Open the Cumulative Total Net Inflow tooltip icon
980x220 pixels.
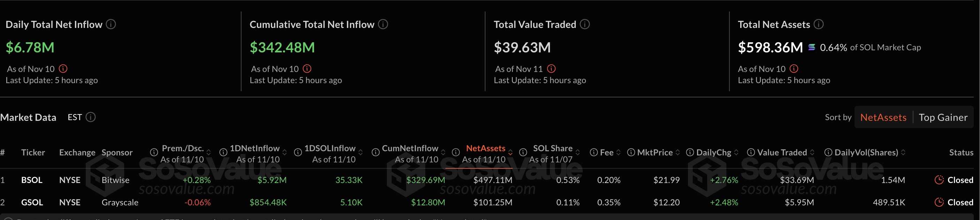[383, 24]
